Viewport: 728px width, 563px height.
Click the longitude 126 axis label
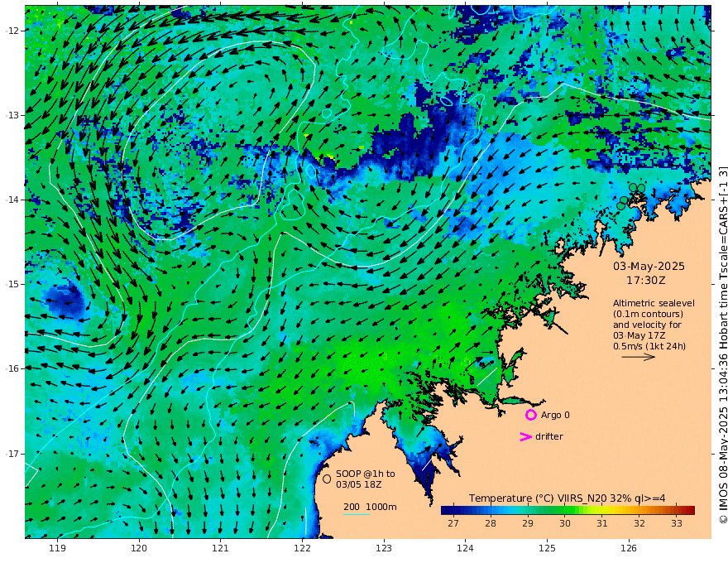coord(629,549)
